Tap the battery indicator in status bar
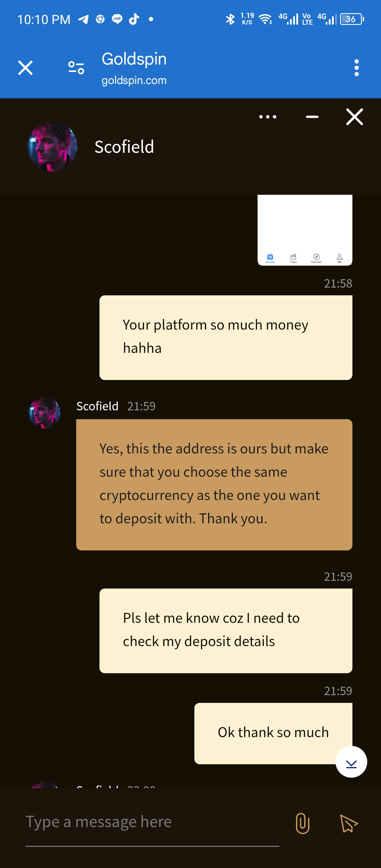This screenshot has width=381, height=868. (x=352, y=19)
